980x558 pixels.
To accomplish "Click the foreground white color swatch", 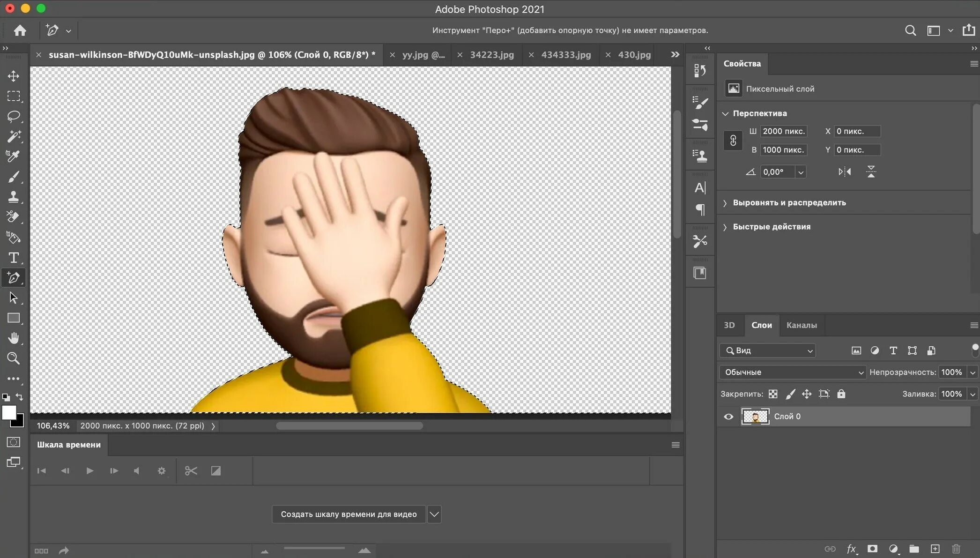I will pos(8,412).
